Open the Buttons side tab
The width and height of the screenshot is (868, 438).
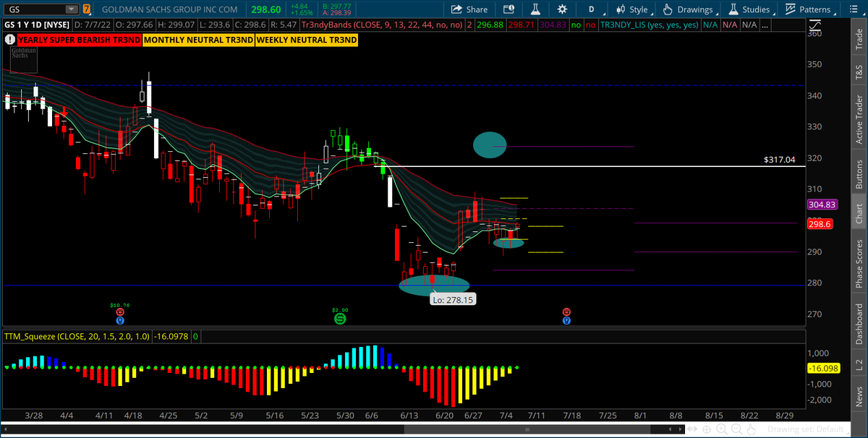point(859,173)
